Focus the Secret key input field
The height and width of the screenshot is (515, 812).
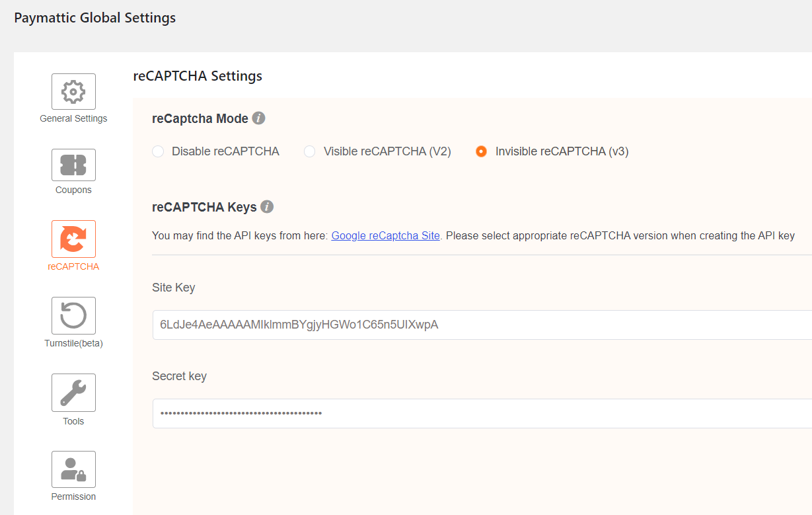396,413
